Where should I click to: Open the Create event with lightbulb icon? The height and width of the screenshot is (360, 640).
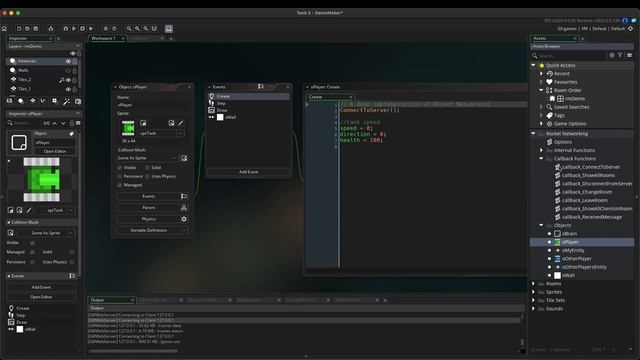(249, 96)
